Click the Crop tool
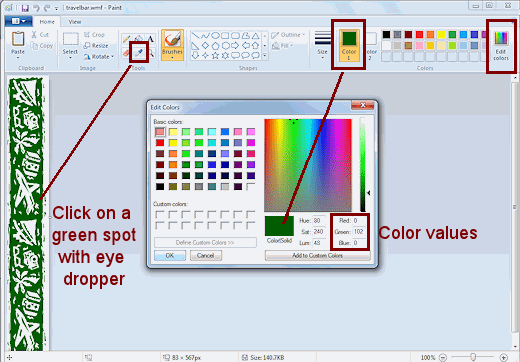This screenshot has height=362, width=520. 94,34
